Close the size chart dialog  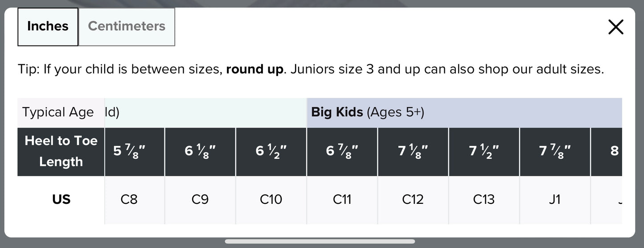pos(615,27)
